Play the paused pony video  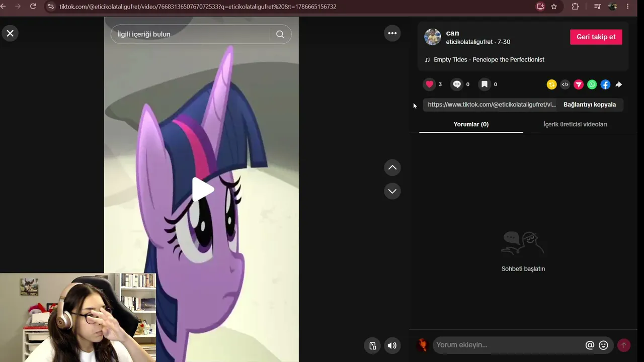pos(202,190)
